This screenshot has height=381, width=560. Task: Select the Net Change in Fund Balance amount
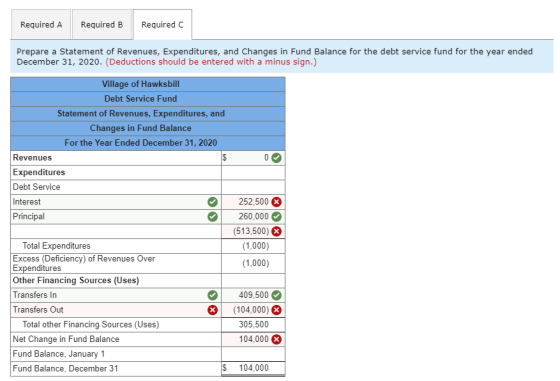[x=253, y=339]
